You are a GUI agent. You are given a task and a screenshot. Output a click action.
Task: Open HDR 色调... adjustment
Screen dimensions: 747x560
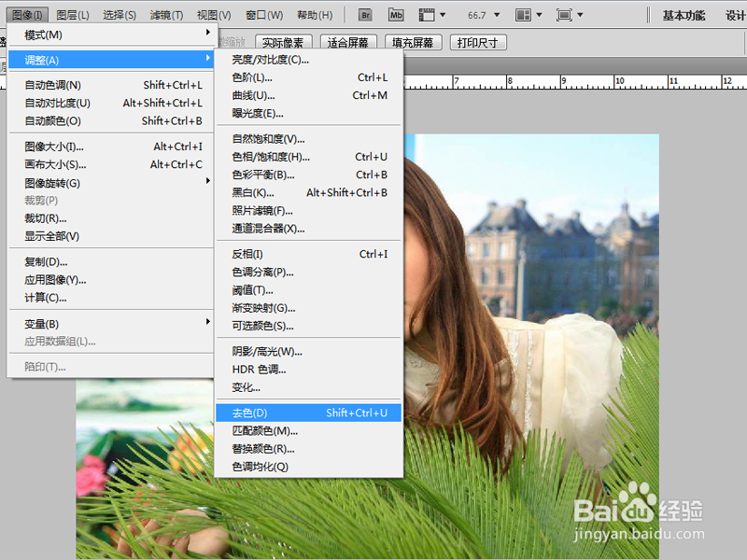tap(309, 370)
